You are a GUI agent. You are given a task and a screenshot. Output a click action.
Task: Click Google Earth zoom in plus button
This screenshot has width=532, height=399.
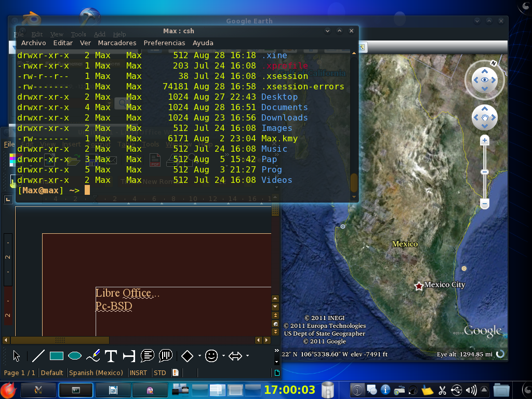click(x=485, y=140)
